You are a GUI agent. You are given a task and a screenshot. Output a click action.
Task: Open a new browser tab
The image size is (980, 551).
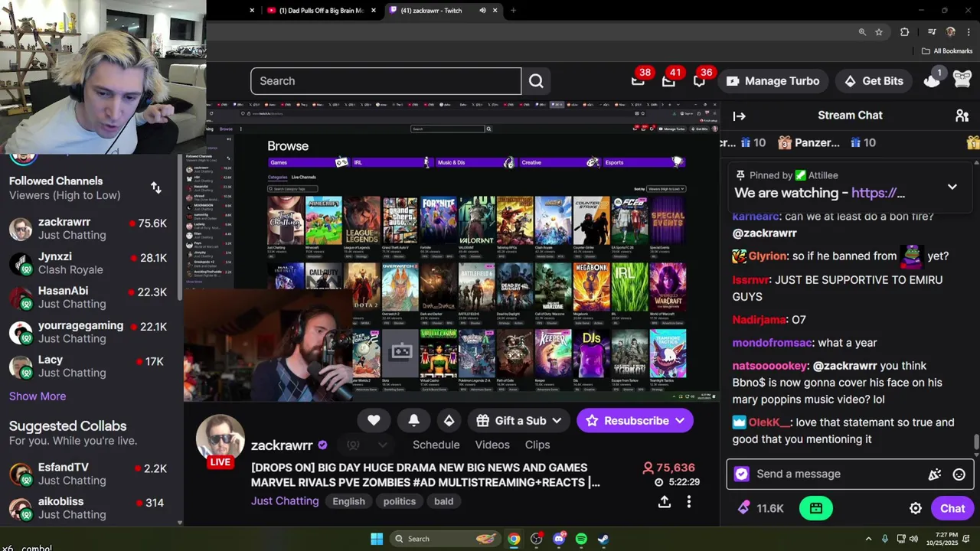513,11
